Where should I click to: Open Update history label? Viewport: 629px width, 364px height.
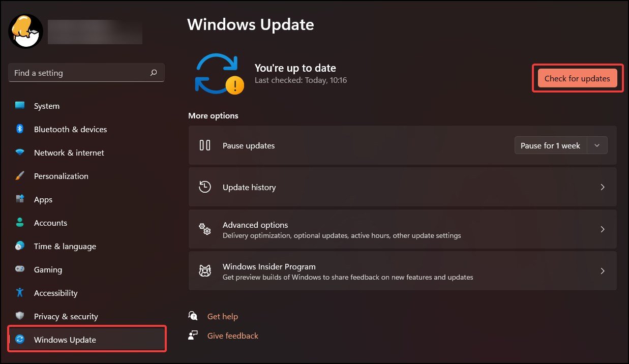(x=249, y=187)
